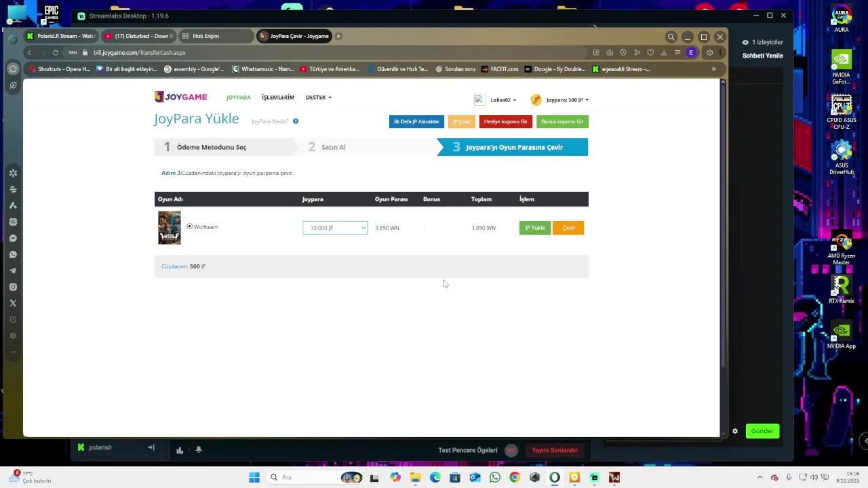This screenshot has width=868, height=488.
Task: Open the JoyPara Nedir blue help icon
Action: click(x=296, y=121)
